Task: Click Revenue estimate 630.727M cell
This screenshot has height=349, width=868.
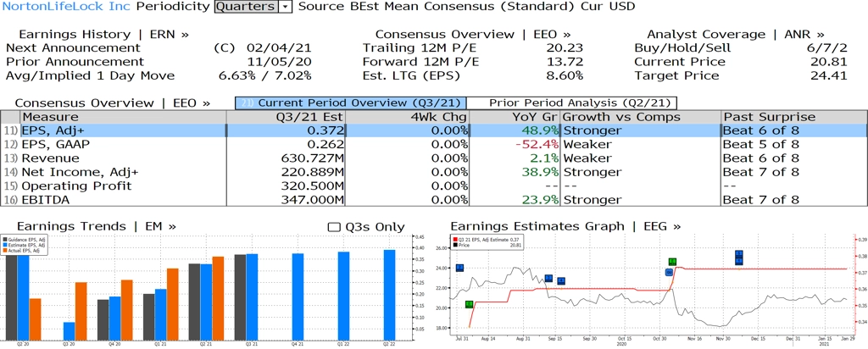Action: pyautogui.click(x=287, y=158)
